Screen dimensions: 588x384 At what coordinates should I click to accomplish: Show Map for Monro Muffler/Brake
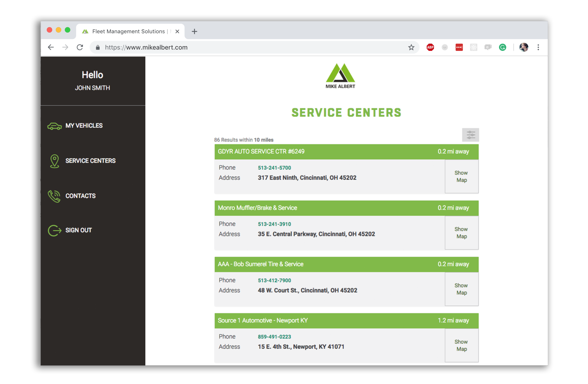click(x=461, y=233)
